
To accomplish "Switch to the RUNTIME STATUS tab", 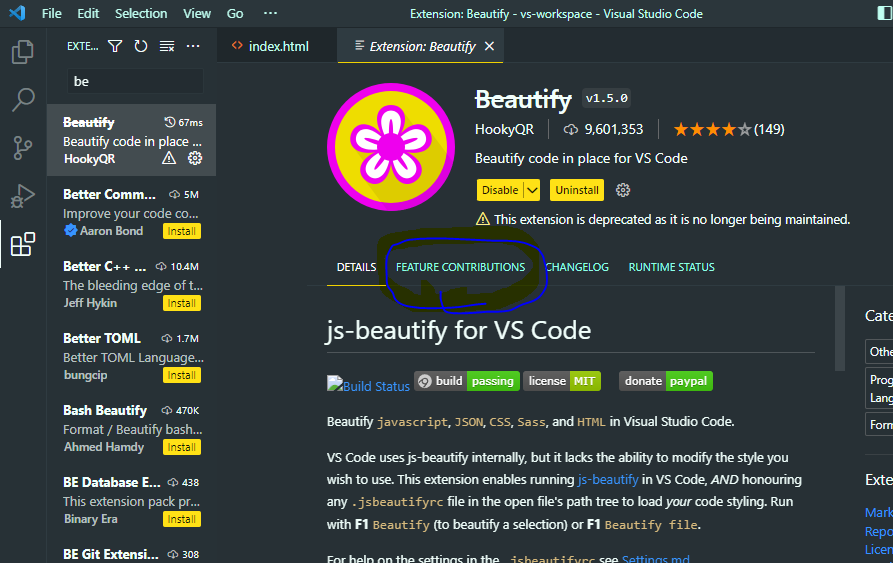I will (671, 267).
